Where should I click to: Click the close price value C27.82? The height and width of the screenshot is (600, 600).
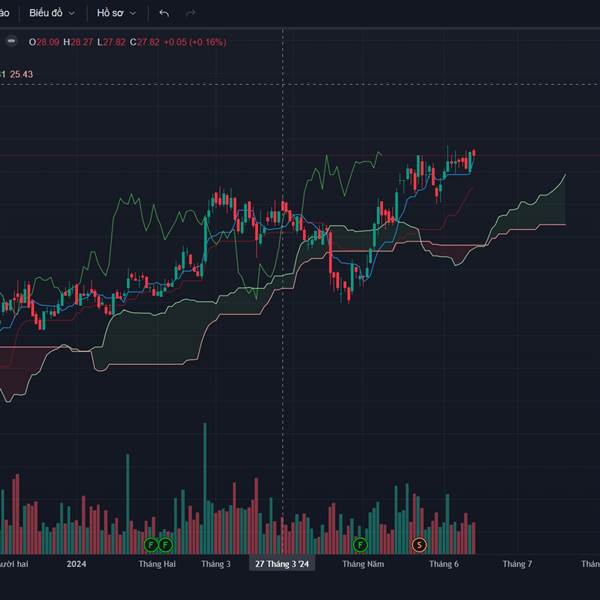[x=146, y=42]
